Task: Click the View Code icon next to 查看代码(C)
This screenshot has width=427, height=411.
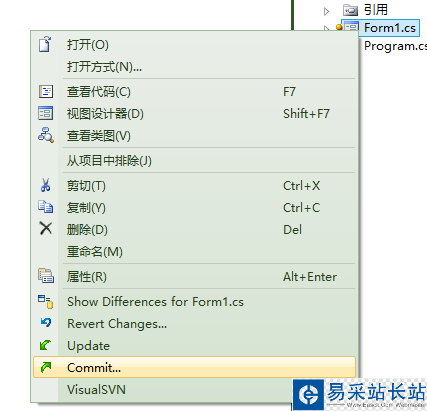Action: tap(46, 91)
